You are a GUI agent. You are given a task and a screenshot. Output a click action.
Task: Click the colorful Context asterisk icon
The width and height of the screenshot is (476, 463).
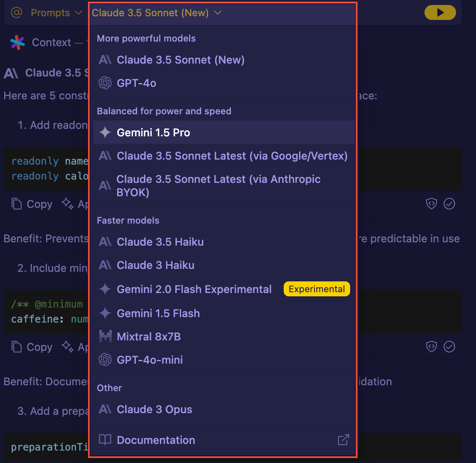pyautogui.click(x=17, y=42)
